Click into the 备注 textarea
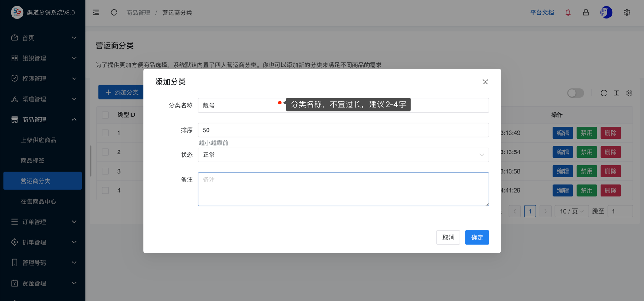 tap(343, 189)
